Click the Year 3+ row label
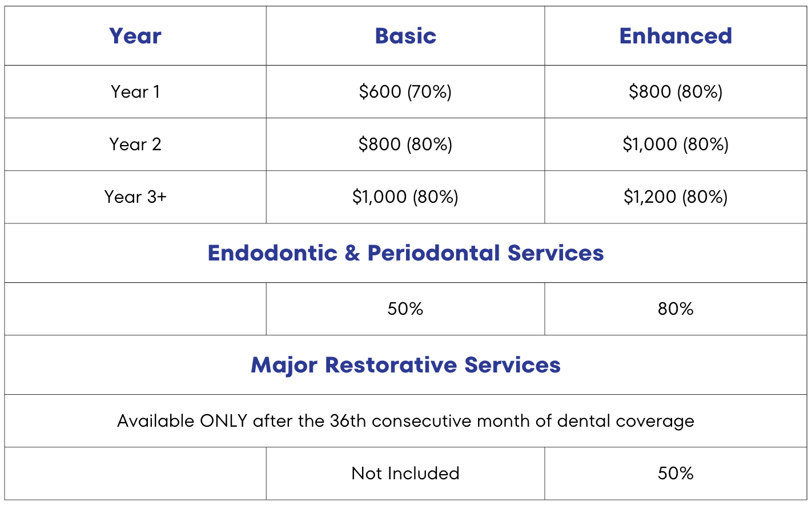The image size is (812, 505). coord(135,197)
